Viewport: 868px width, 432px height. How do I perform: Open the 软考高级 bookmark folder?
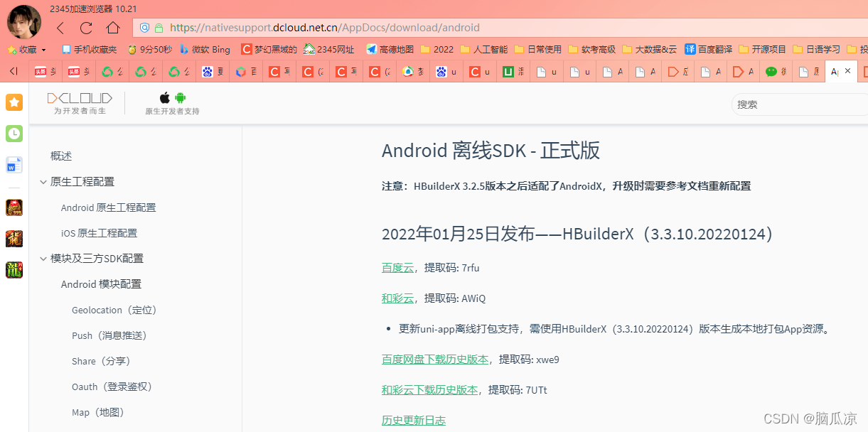(x=592, y=50)
